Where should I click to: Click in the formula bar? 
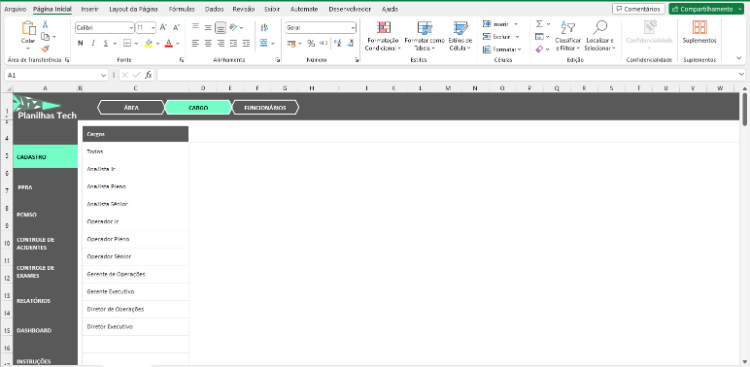(447, 75)
